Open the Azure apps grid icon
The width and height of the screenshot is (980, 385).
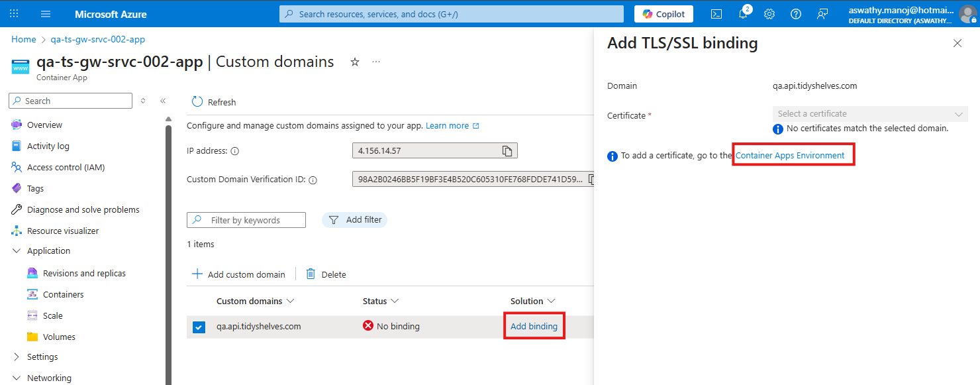15,14
